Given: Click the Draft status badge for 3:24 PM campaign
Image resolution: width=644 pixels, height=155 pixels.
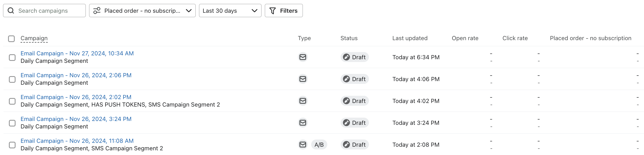Looking at the screenshot, I should click(x=354, y=123).
